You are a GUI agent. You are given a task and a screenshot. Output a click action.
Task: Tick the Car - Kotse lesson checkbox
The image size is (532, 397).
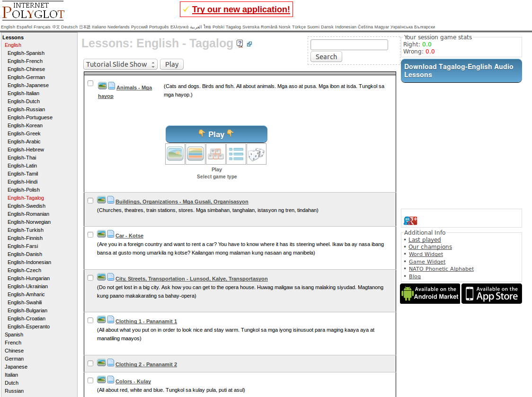point(90,235)
